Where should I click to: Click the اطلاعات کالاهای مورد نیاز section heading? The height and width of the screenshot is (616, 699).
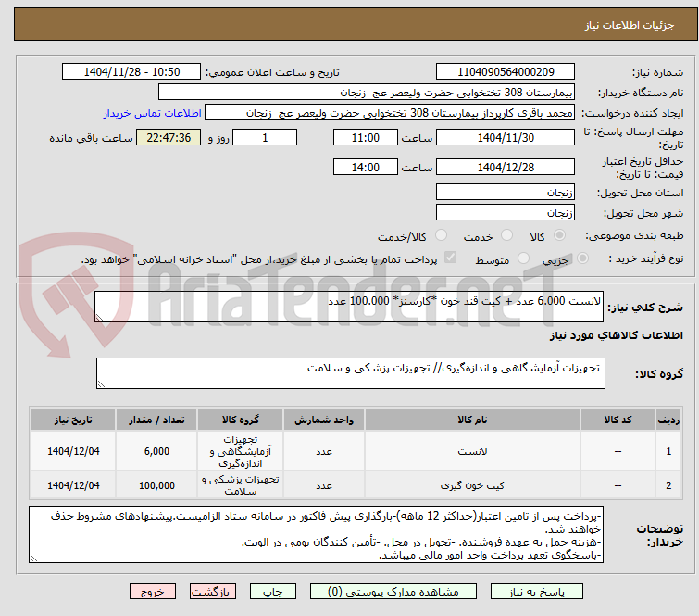(x=616, y=335)
